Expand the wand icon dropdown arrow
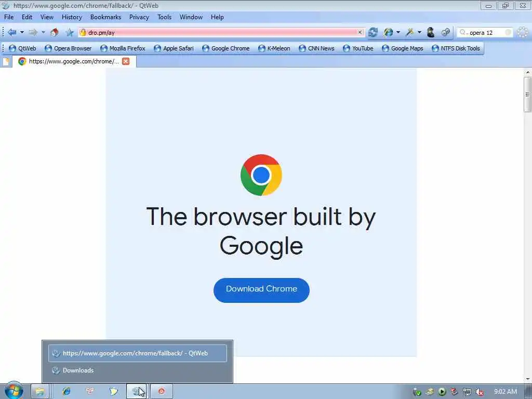This screenshot has height=399, width=532. click(419, 33)
